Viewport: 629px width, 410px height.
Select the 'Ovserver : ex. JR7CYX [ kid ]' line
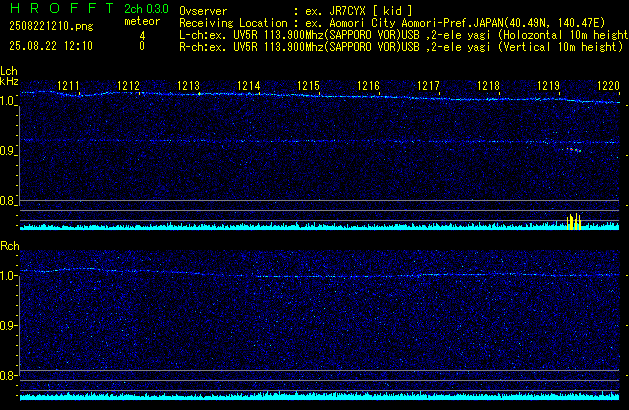pos(296,11)
